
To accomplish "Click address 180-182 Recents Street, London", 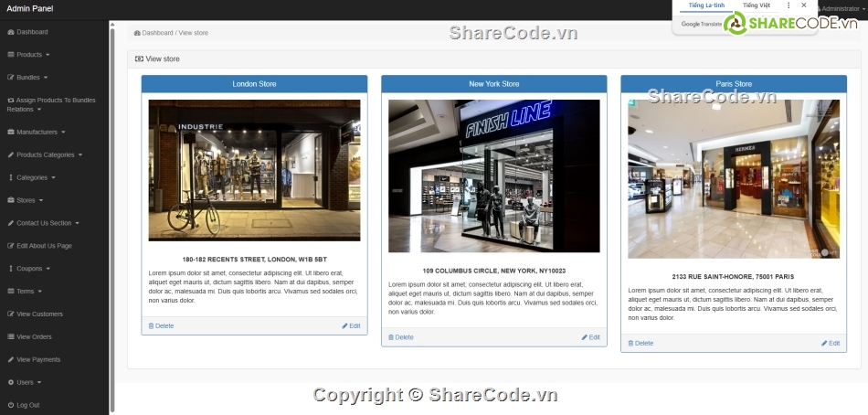I will click(x=255, y=260).
